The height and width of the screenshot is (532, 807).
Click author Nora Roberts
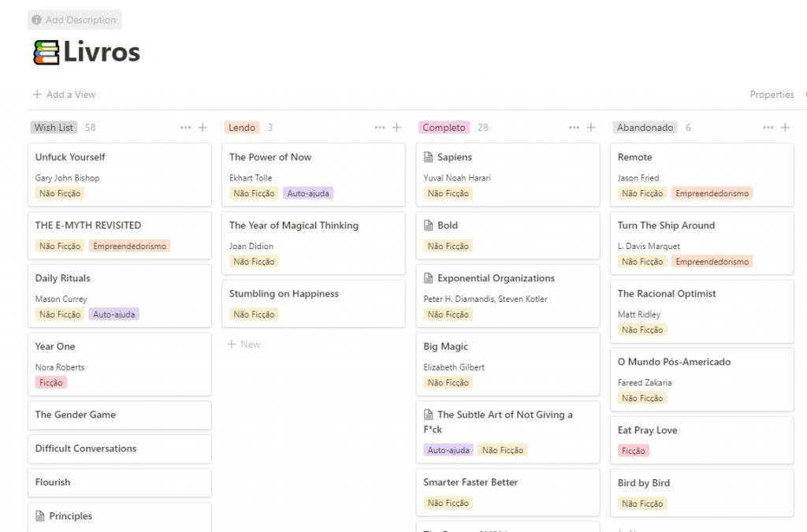click(x=60, y=367)
